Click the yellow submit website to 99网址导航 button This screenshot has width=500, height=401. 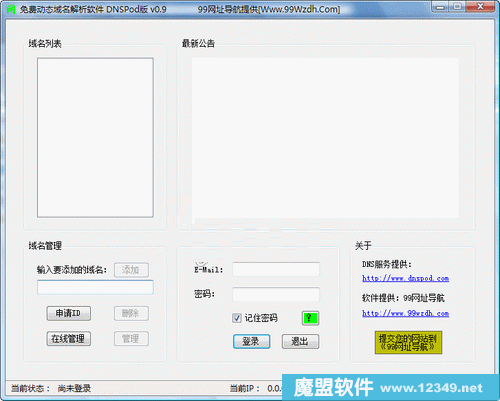[x=408, y=342]
